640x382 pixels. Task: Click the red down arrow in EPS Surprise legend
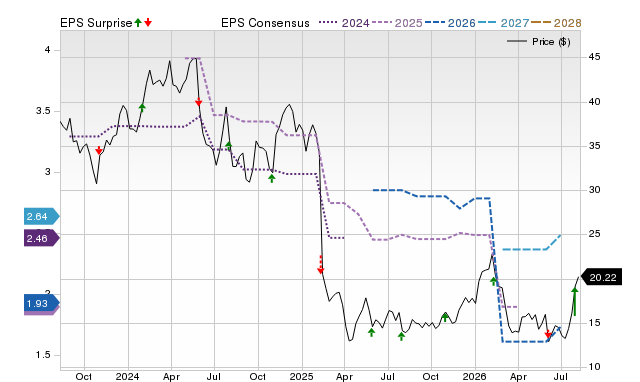pyautogui.click(x=148, y=22)
